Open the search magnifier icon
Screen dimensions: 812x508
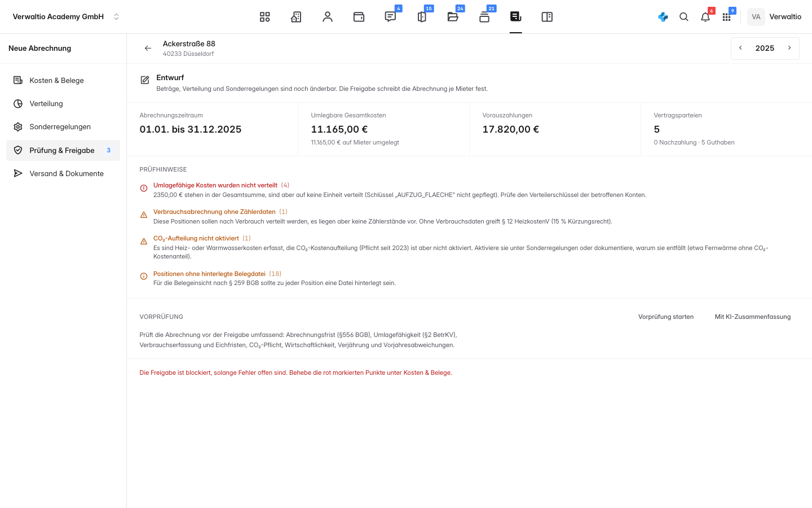(x=684, y=17)
